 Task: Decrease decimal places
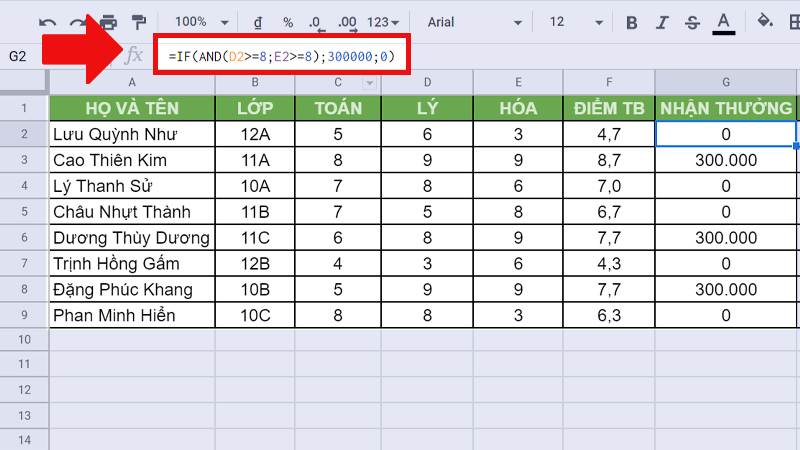tap(316, 22)
